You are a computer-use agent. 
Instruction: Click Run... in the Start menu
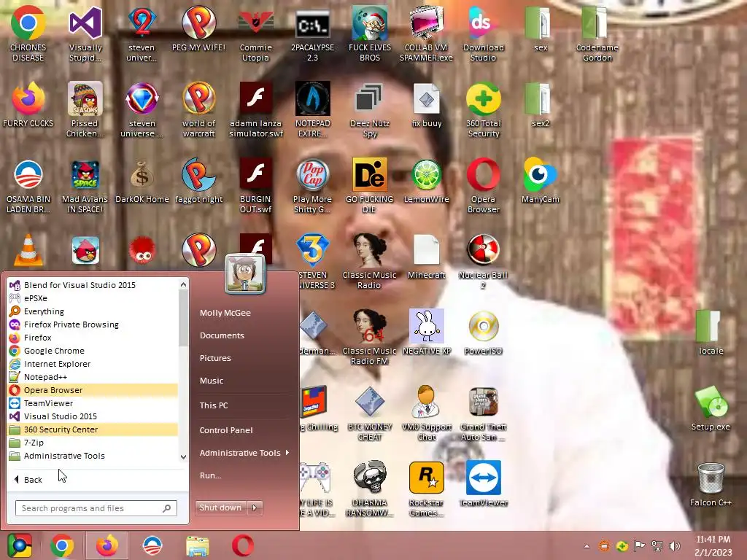click(x=210, y=475)
